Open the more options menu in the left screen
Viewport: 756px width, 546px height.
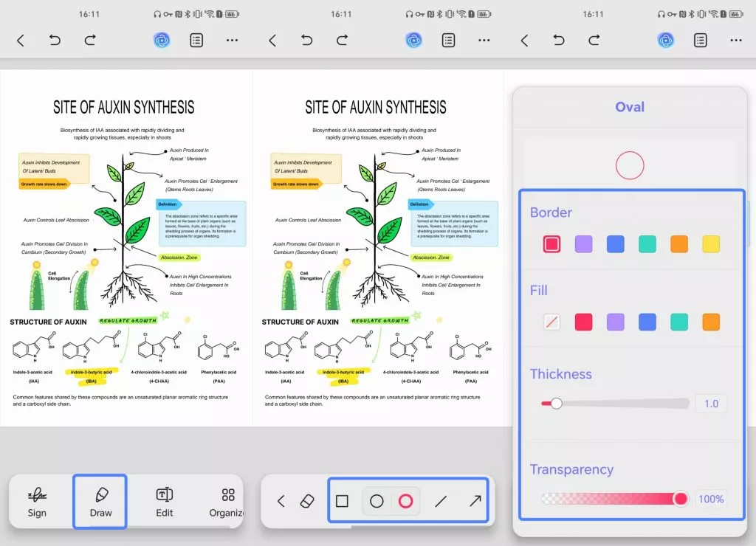pyautogui.click(x=232, y=41)
